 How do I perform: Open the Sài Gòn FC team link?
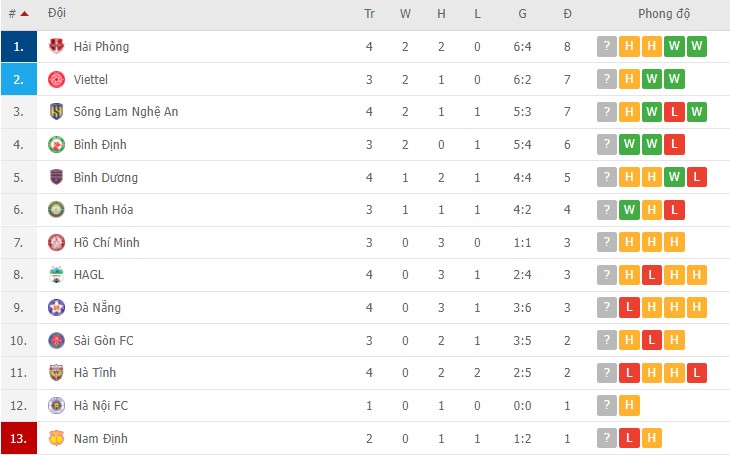[103, 340]
